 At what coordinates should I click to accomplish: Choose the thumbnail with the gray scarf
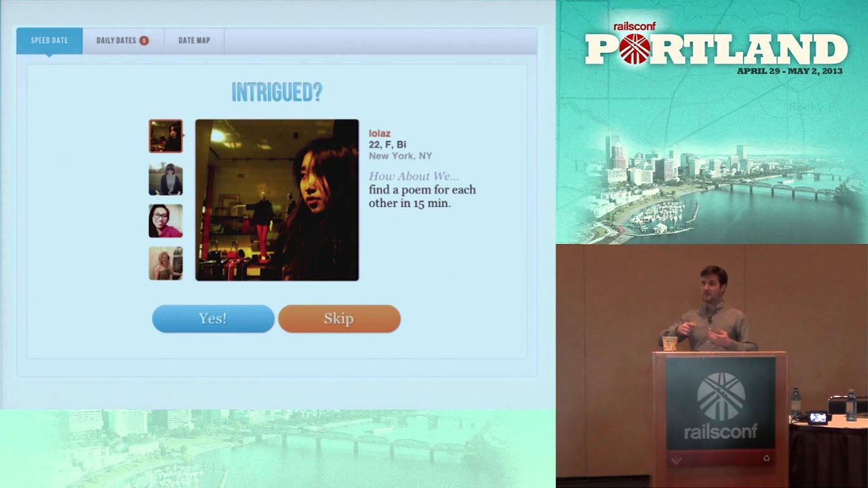165,179
